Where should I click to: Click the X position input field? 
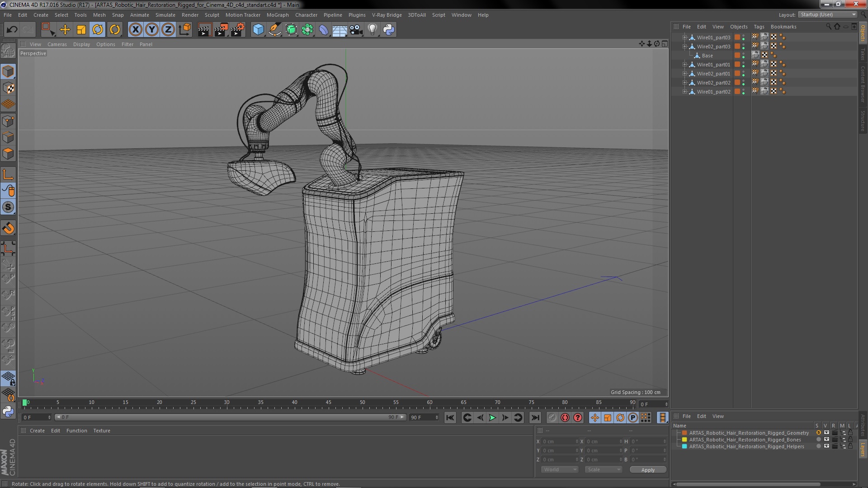click(x=559, y=441)
